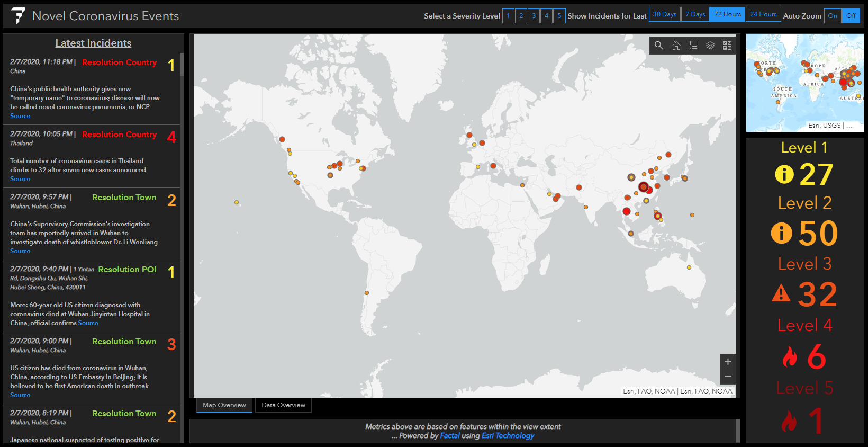Click the Level 5 flame icon

click(789, 421)
